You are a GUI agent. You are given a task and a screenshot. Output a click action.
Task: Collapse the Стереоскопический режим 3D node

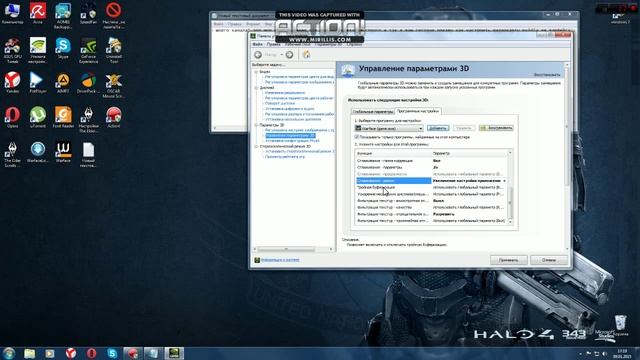click(x=256, y=146)
